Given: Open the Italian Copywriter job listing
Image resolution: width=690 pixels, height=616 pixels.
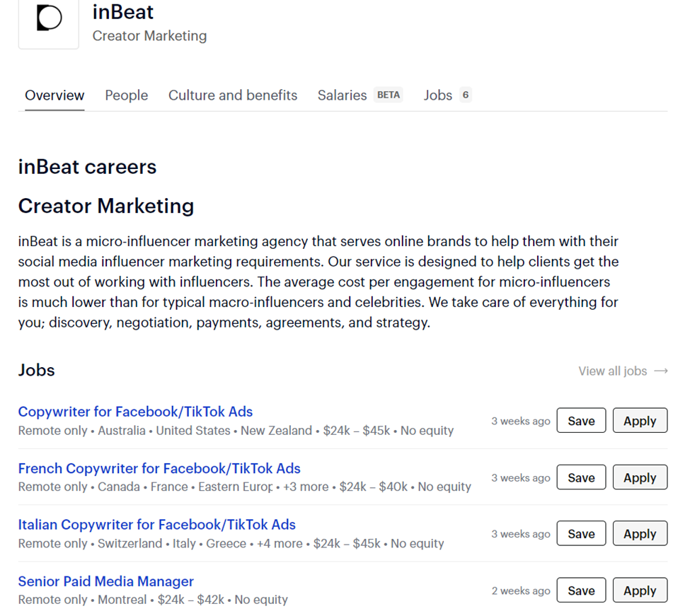Looking at the screenshot, I should (156, 525).
